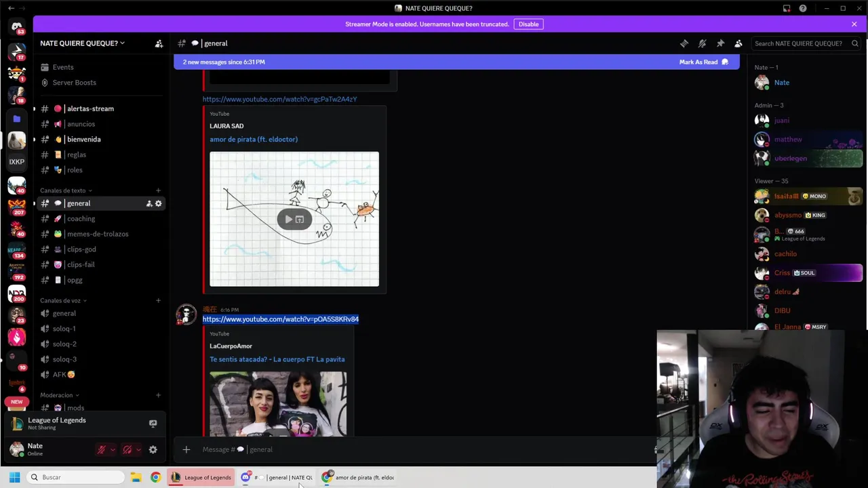Add channel to Moderacion category
The height and width of the screenshot is (488, 868).
coord(158,395)
